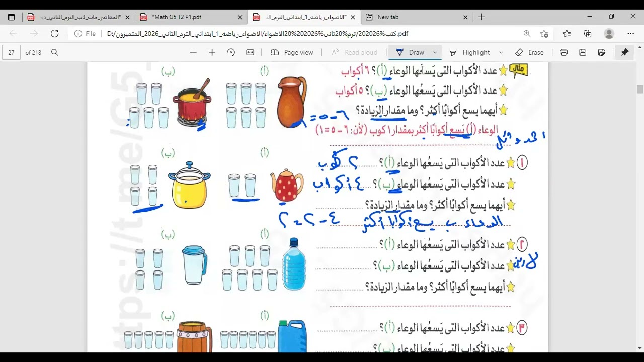Click the red polka-dot teapot picture
644x362 pixels.
287,186
